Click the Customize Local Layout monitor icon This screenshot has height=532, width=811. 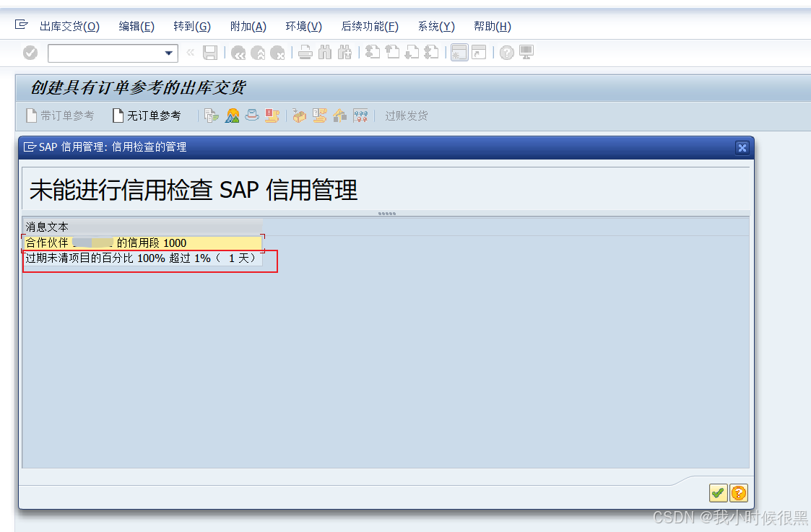(x=525, y=52)
